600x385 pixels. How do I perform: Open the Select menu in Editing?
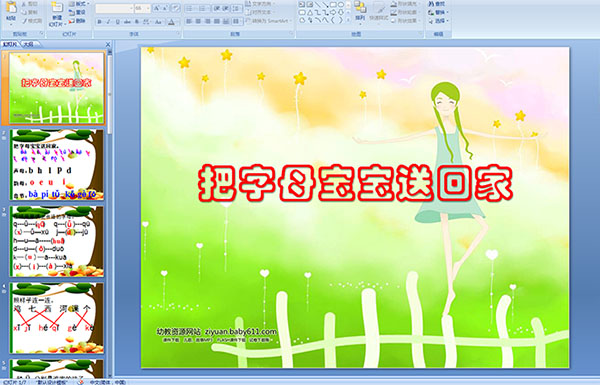point(438,21)
